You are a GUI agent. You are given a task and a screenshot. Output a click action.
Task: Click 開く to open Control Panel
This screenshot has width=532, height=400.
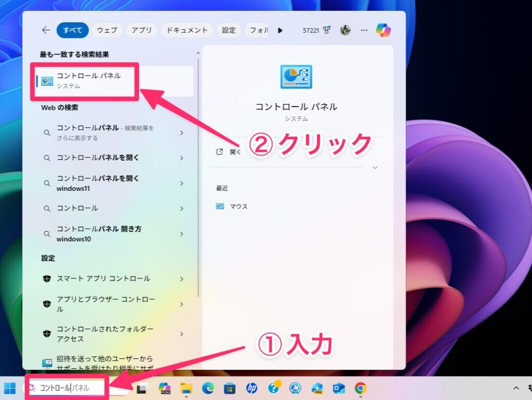pos(235,152)
